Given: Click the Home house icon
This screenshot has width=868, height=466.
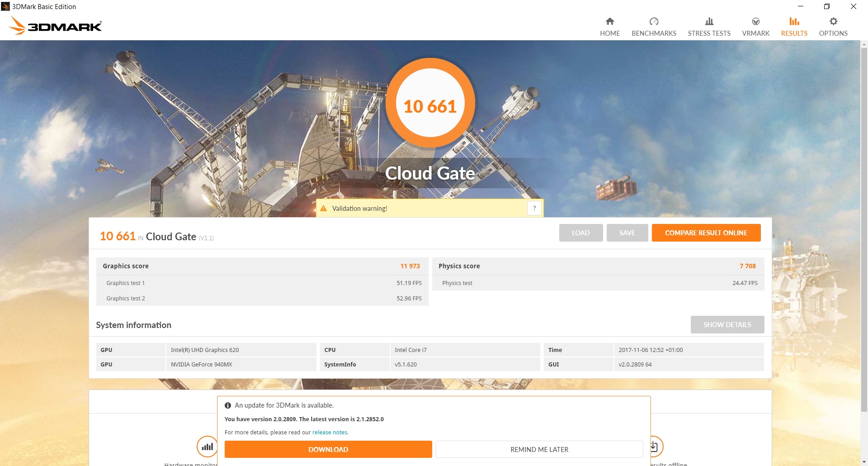Looking at the screenshot, I should tap(610, 21).
